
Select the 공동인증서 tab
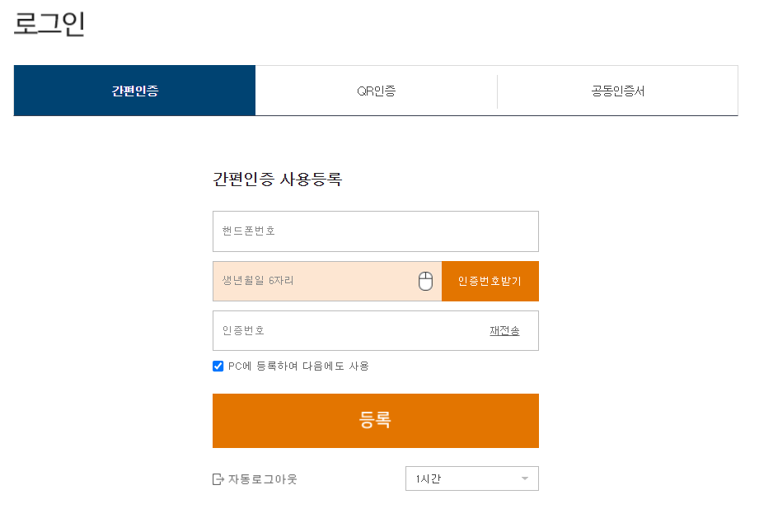click(617, 91)
